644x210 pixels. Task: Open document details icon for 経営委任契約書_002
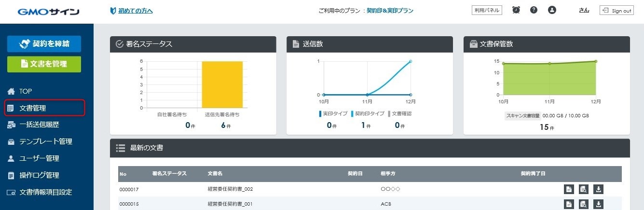point(569,189)
